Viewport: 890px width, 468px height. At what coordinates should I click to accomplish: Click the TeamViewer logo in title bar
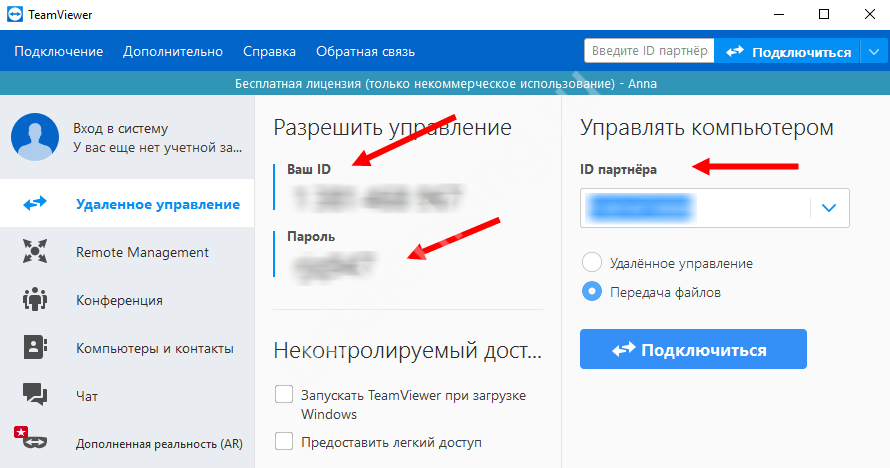pos(15,14)
